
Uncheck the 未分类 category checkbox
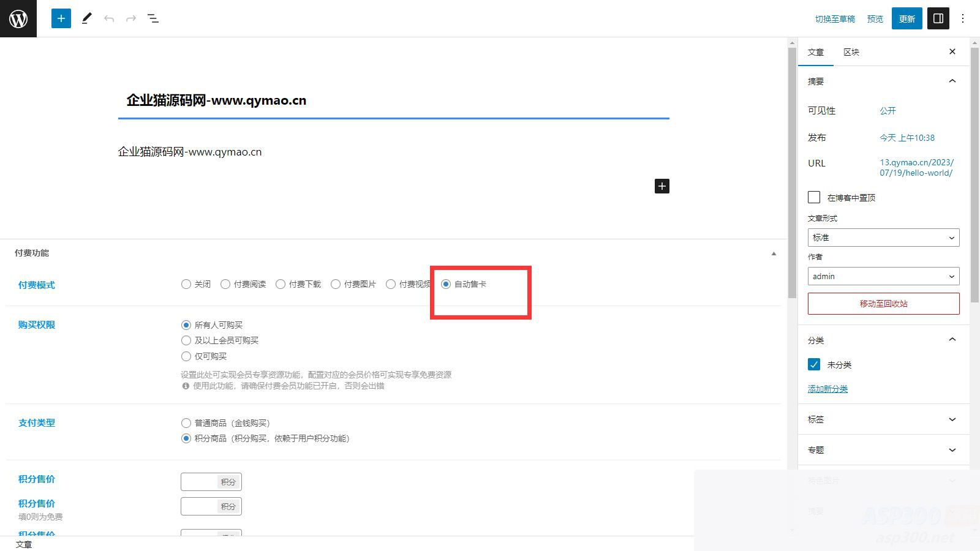(x=814, y=364)
